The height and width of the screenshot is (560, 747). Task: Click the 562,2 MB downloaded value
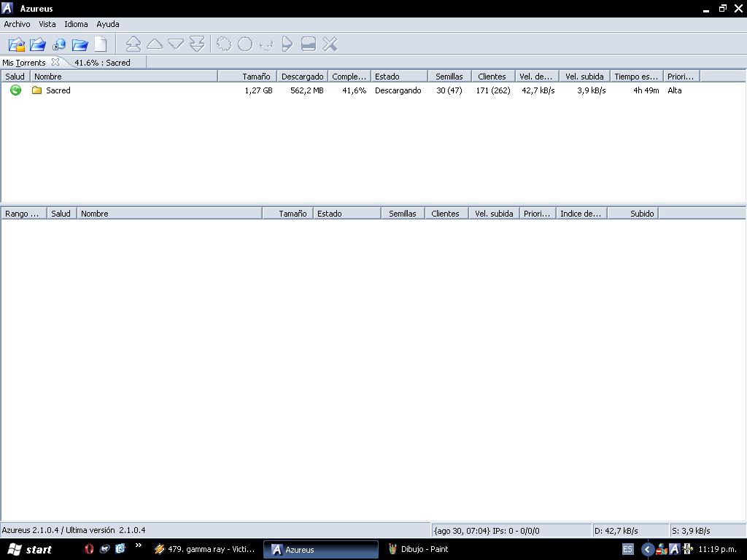[307, 90]
